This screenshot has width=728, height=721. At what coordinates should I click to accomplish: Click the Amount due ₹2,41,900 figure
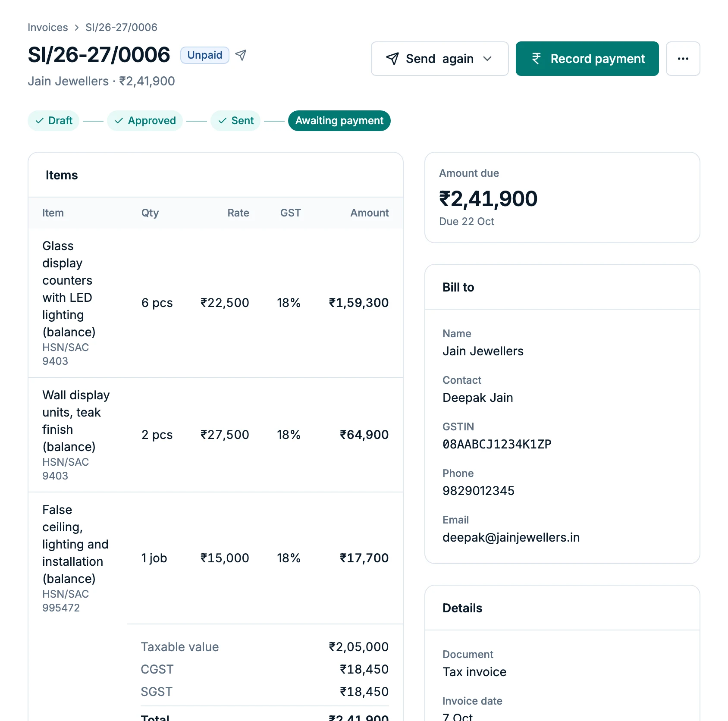click(488, 199)
